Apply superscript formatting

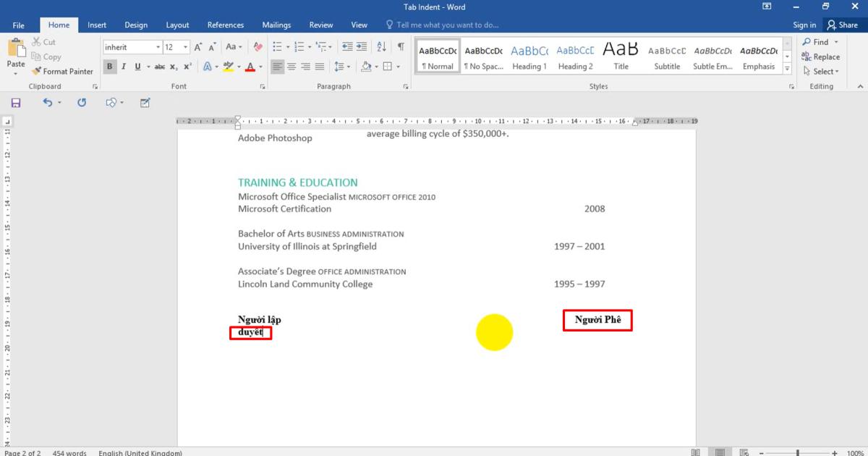click(187, 67)
